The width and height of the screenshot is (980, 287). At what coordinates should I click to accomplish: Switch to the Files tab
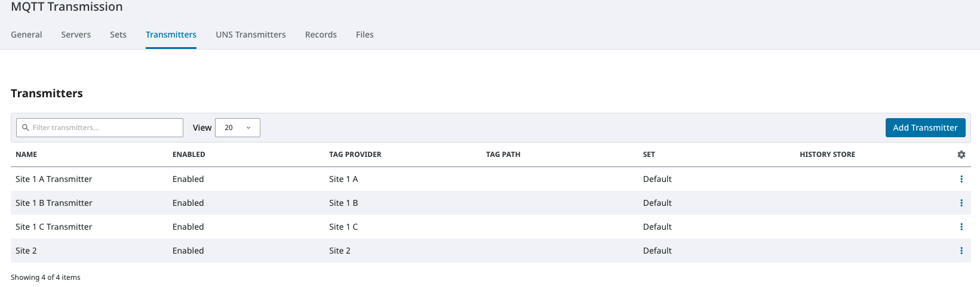(x=365, y=35)
